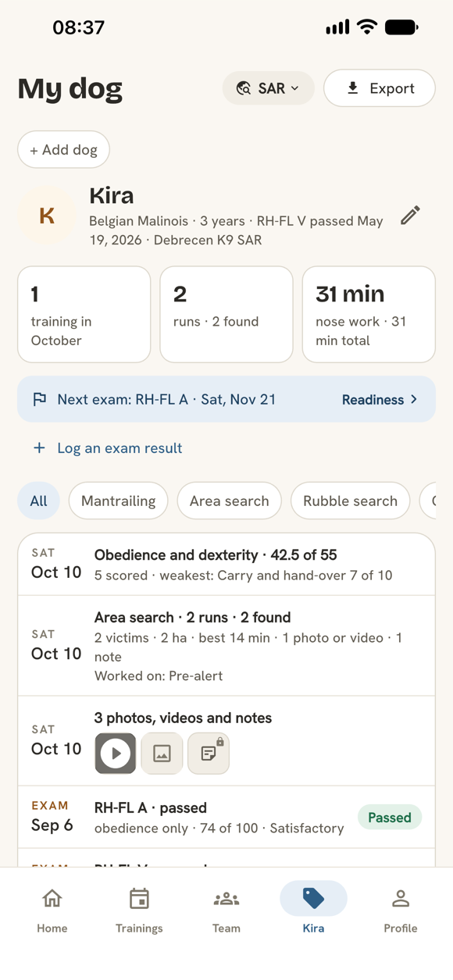Viewport: 453px width, 980px height.
Task: Tap the green Passed badge
Action: click(x=390, y=818)
